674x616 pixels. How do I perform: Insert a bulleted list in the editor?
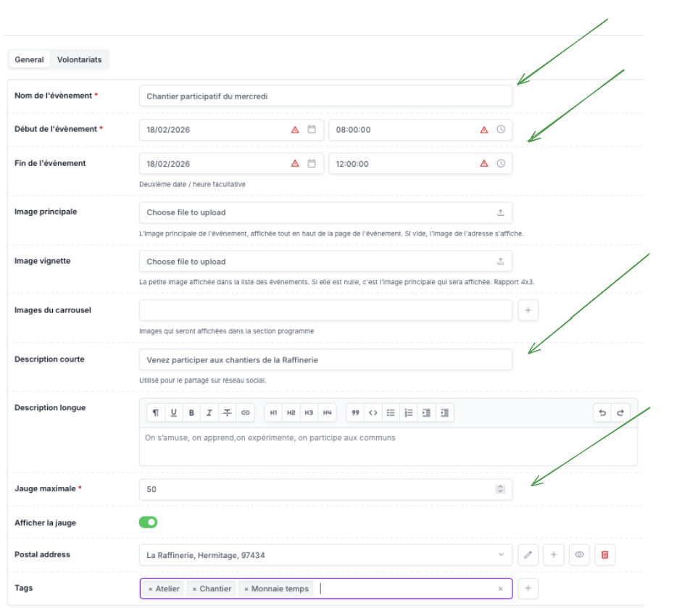point(391,412)
